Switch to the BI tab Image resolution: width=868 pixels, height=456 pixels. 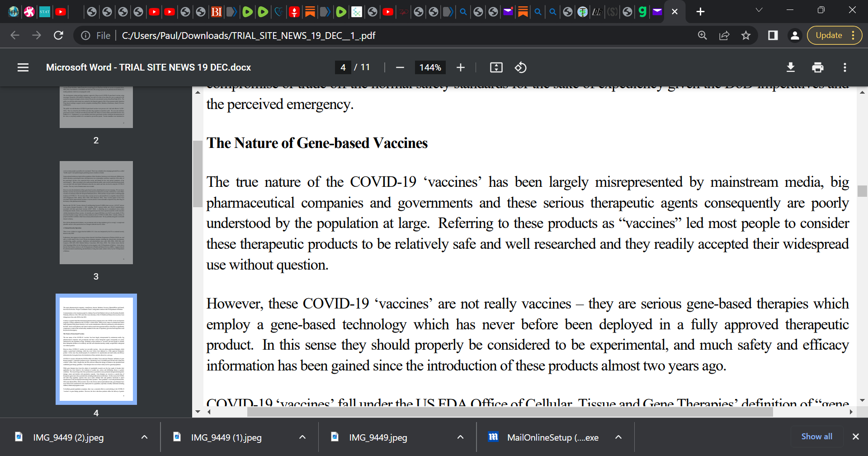(217, 12)
